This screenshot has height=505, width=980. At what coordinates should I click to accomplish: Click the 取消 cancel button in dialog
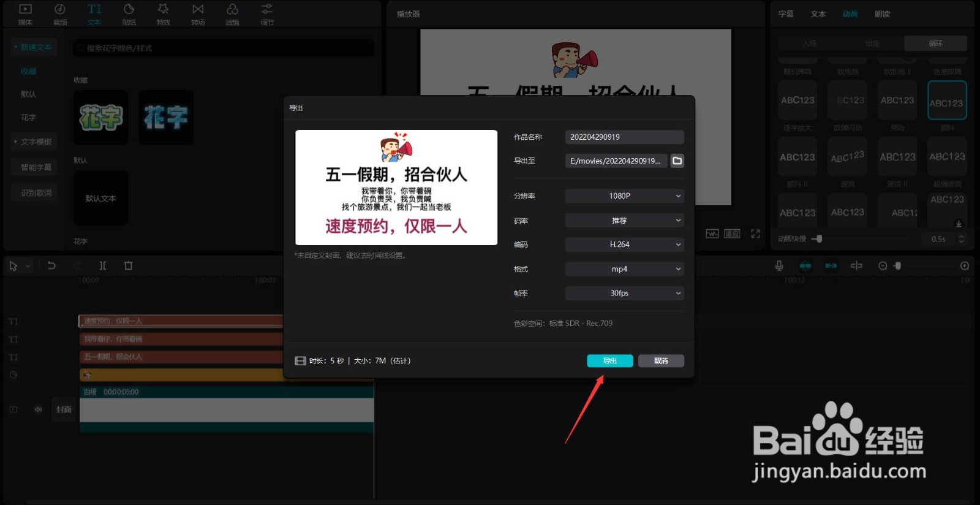coord(661,361)
